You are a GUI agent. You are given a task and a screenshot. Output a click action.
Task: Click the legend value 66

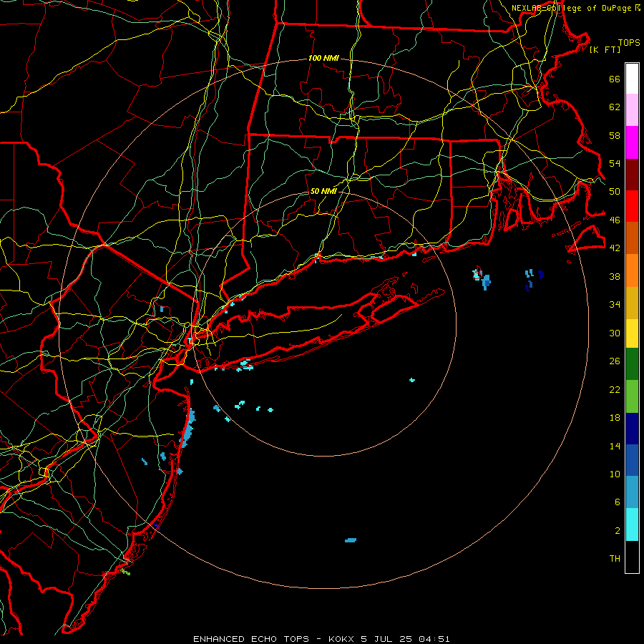[615, 79]
